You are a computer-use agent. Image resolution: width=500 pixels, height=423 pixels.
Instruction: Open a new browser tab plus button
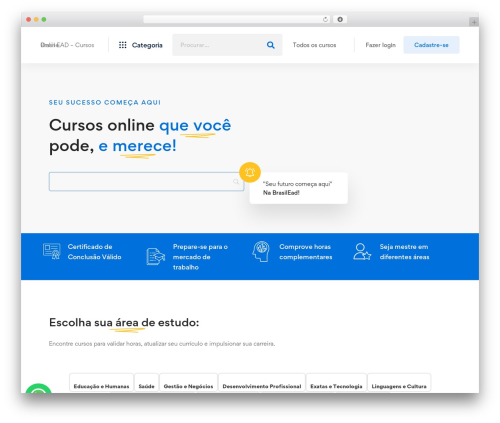tap(474, 22)
